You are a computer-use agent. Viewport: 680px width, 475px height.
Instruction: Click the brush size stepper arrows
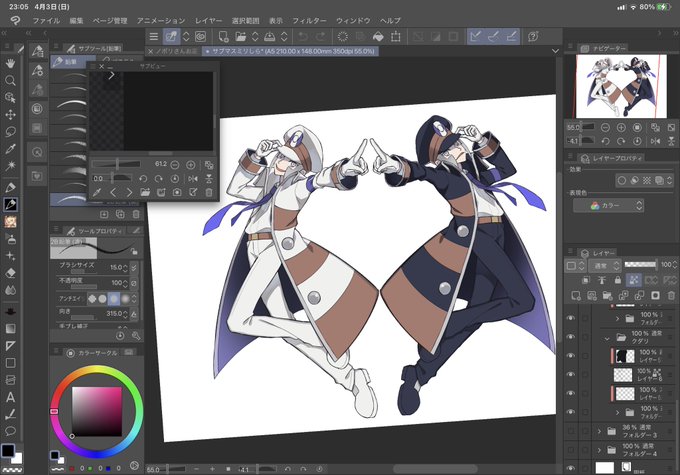[125, 268]
